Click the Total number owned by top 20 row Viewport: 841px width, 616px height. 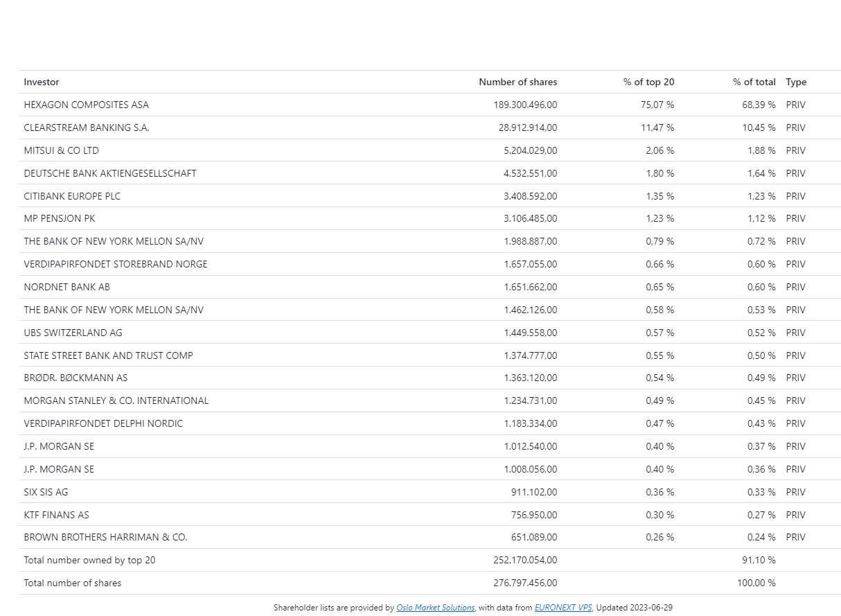coord(89,560)
